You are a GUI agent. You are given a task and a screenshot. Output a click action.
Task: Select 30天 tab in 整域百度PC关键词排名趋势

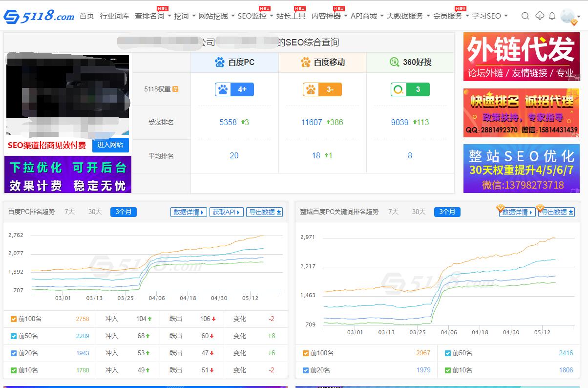[419, 212]
